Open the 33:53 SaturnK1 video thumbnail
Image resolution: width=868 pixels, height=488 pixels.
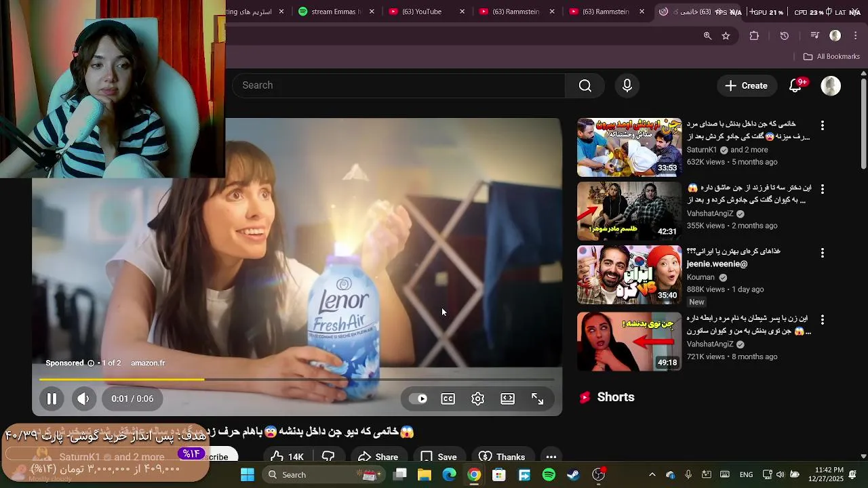click(629, 148)
